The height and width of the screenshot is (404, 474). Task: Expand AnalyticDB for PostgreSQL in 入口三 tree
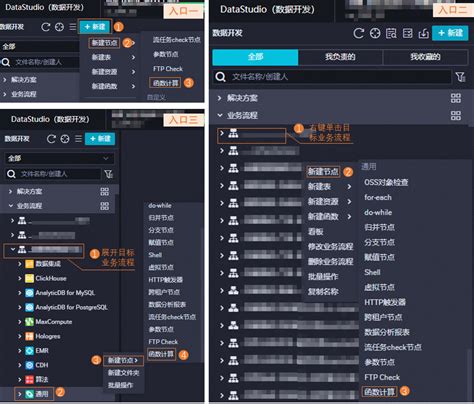point(20,307)
